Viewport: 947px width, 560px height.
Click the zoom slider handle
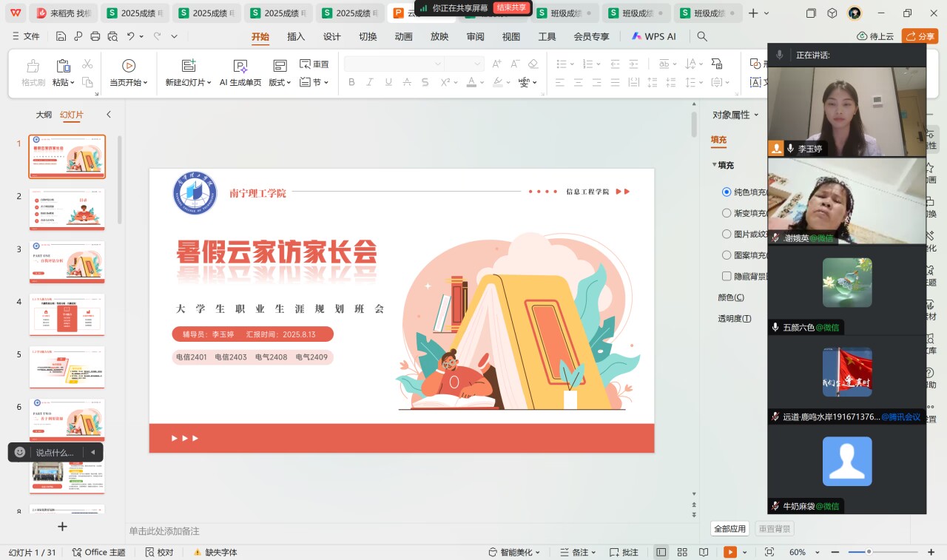coord(869,552)
